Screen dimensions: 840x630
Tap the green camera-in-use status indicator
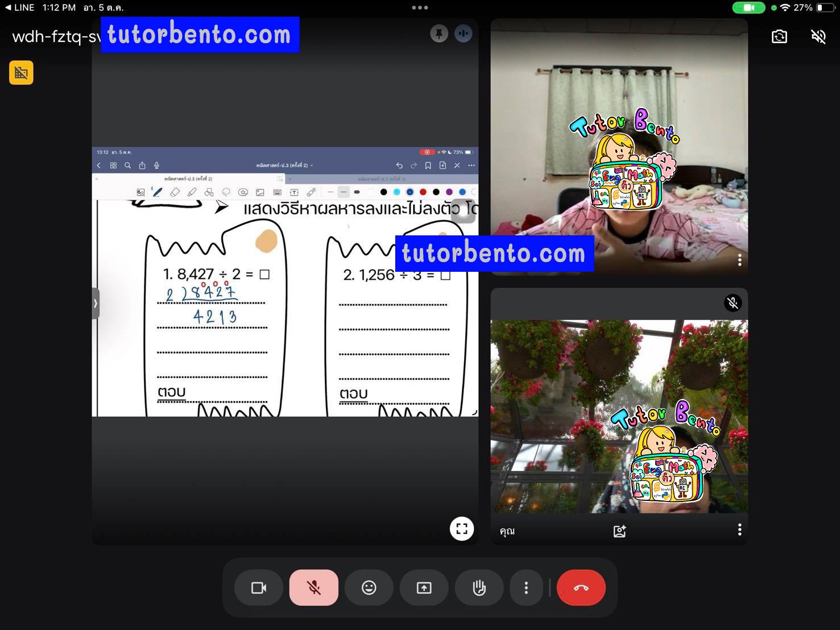pyautogui.click(x=748, y=7)
